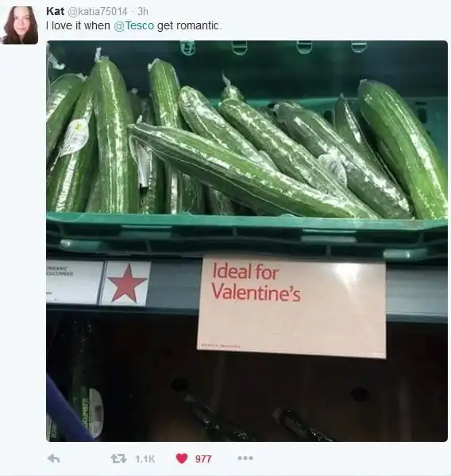View the 977 likes count
Image resolution: width=451 pixels, height=476 pixels.
tap(203, 459)
